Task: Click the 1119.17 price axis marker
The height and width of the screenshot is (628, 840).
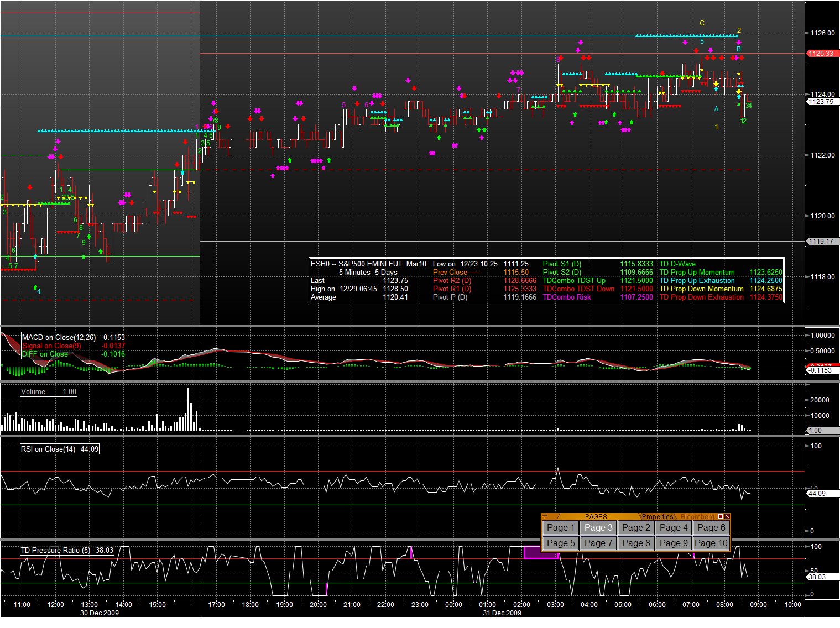Action: pyautogui.click(x=821, y=242)
